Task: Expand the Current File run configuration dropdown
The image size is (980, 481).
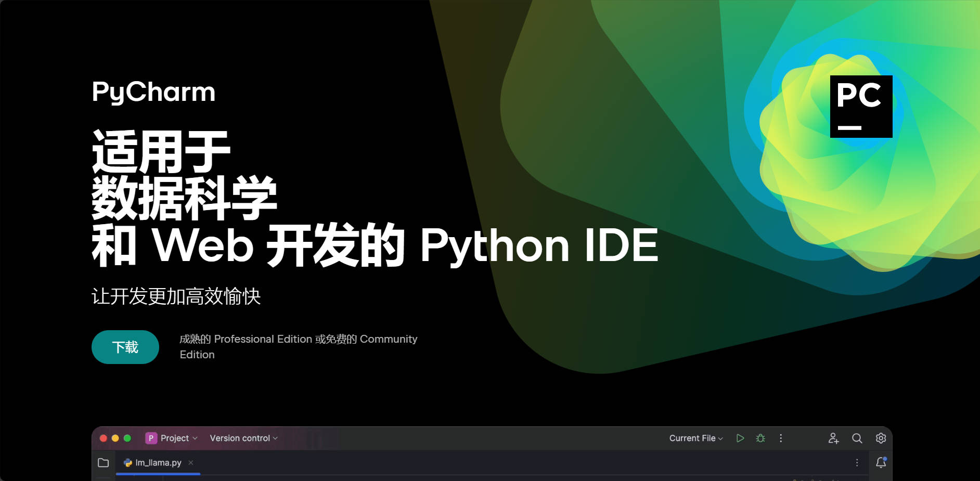Action: pyautogui.click(x=696, y=438)
